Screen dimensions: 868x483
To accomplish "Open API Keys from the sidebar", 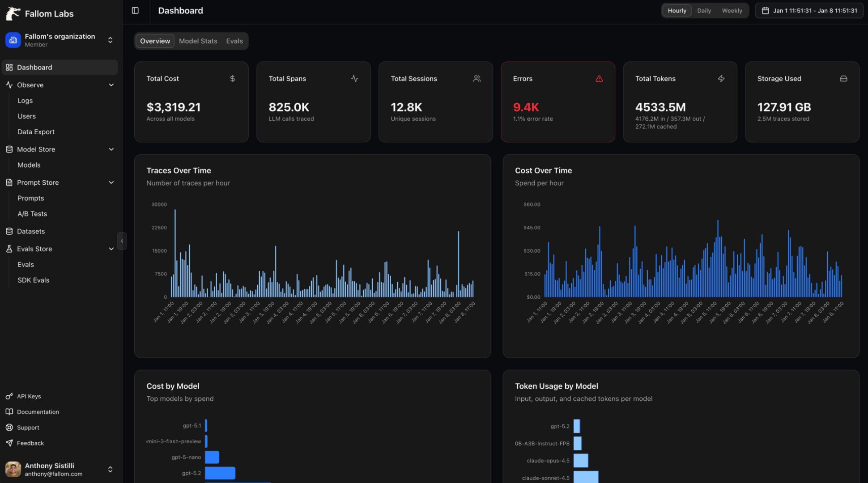I will [29, 396].
